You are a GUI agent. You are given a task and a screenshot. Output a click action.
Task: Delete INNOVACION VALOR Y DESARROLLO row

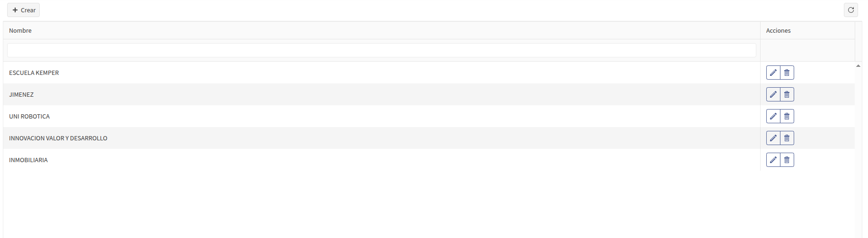tap(787, 138)
